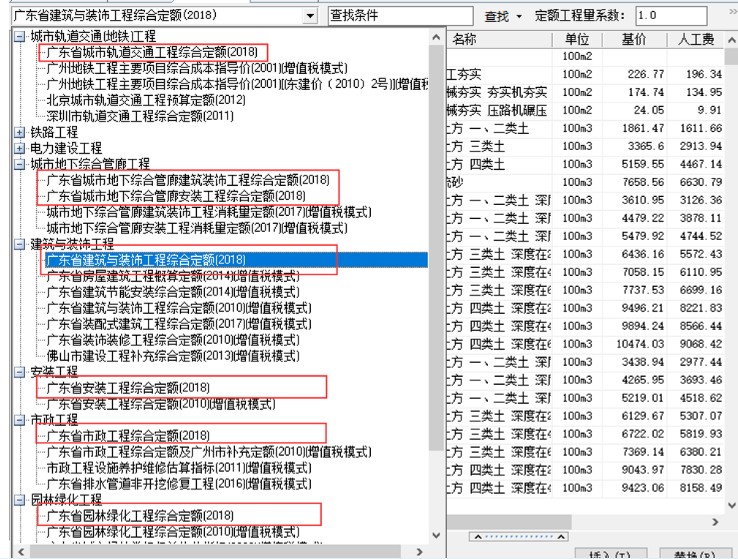This screenshot has height=559, width=738.
Task: Select 广东省园林绿化工程综合定额(2018)
Action: (140, 516)
